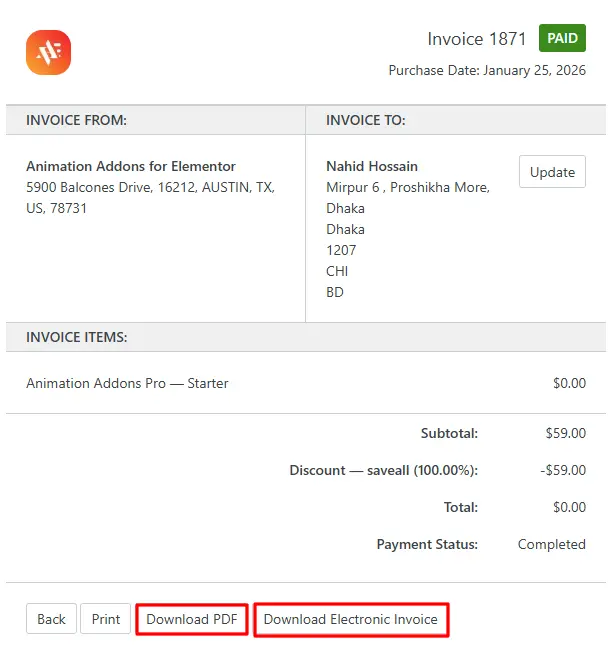This screenshot has width=616, height=645.
Task: Click the INVOICE ITEMS section header
Action: pos(76,337)
